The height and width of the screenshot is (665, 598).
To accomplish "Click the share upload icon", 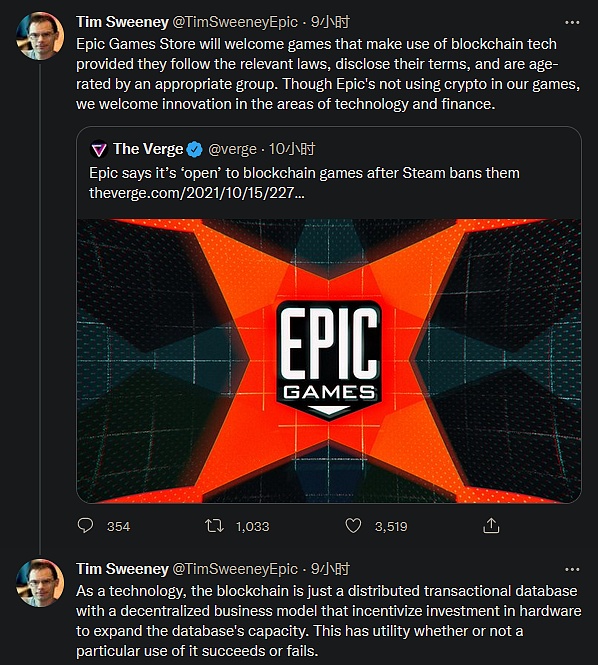I will click(491, 525).
